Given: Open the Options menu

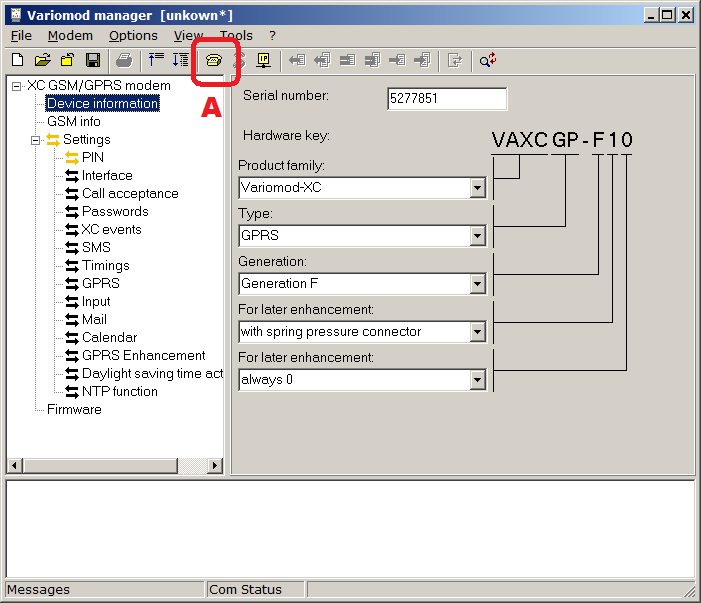Looking at the screenshot, I should (133, 35).
